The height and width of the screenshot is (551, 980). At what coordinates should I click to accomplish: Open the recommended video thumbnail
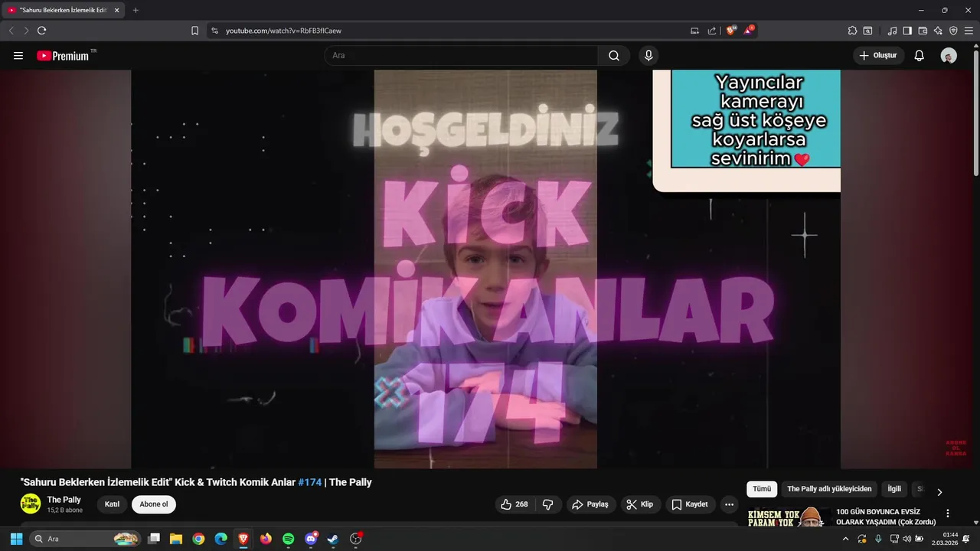pyautogui.click(x=789, y=517)
